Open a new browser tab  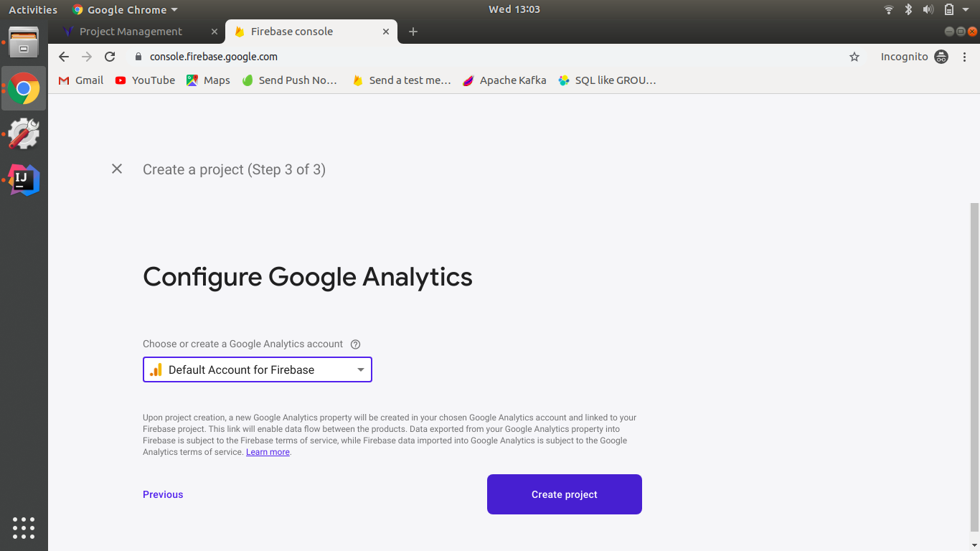pyautogui.click(x=413, y=32)
